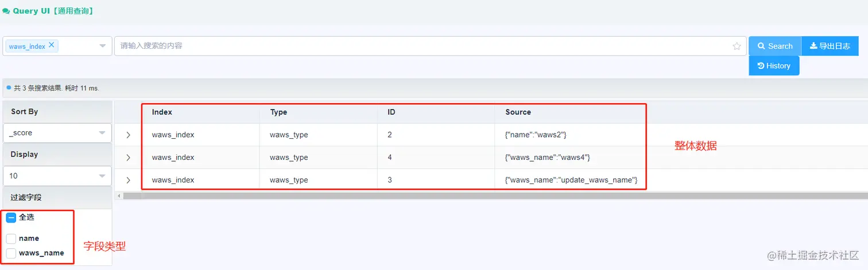Click the Query UI chat bubble icon
Image resolution: width=868 pixels, height=270 pixels.
(6, 11)
